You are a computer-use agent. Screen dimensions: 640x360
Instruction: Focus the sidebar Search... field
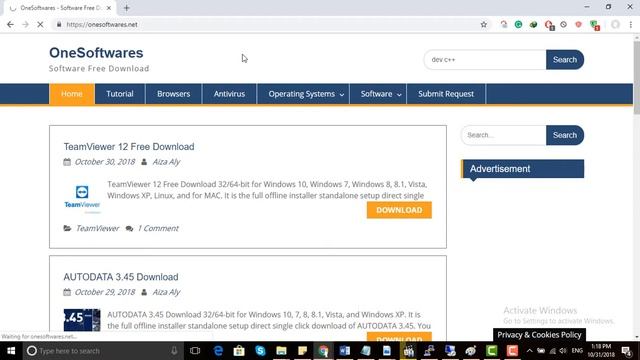(504, 135)
